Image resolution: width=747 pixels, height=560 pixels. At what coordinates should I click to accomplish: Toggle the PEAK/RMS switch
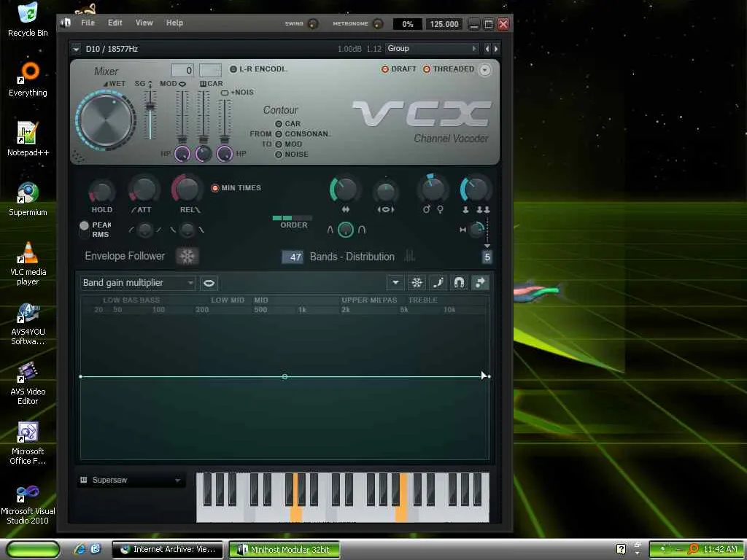(x=85, y=230)
